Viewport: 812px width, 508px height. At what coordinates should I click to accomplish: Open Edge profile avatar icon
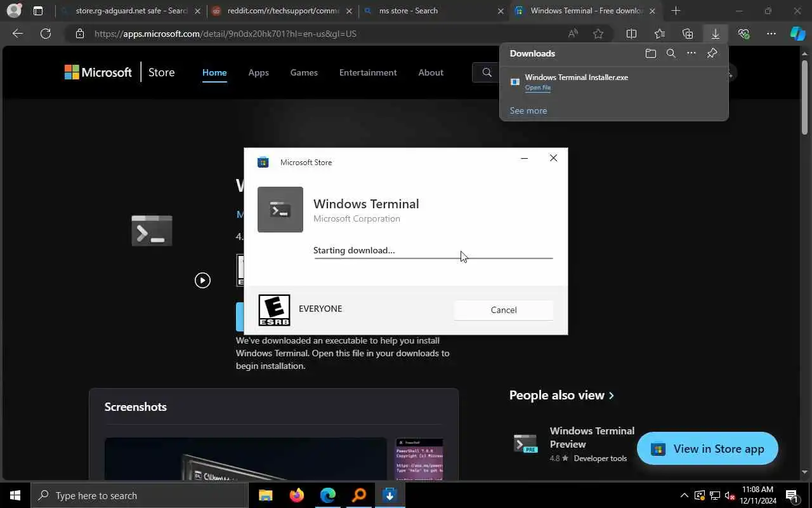point(13,11)
